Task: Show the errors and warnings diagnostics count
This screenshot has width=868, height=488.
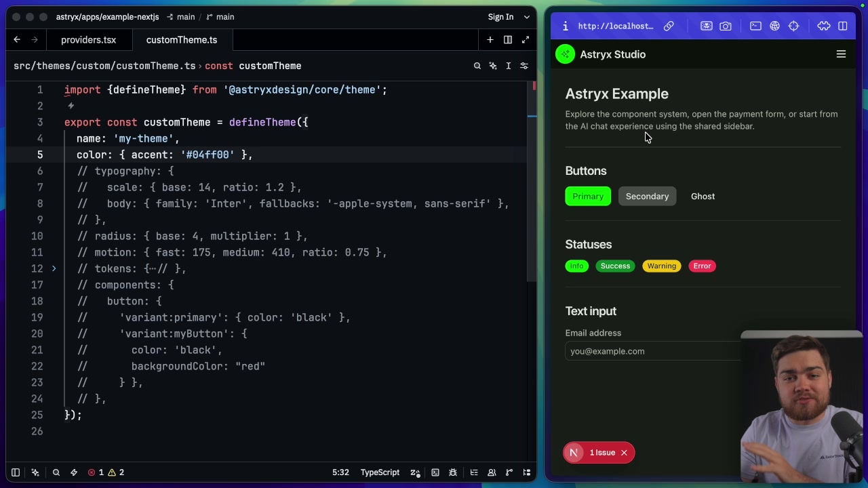Action: 106,472
